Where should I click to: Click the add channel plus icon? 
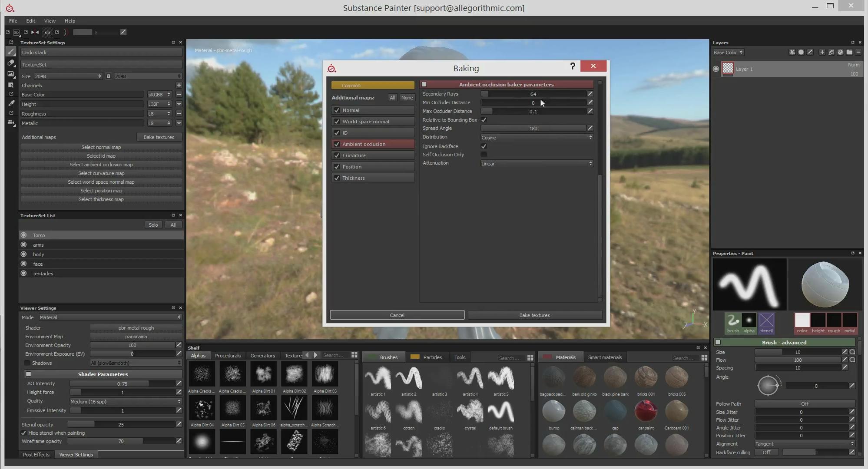tap(179, 85)
